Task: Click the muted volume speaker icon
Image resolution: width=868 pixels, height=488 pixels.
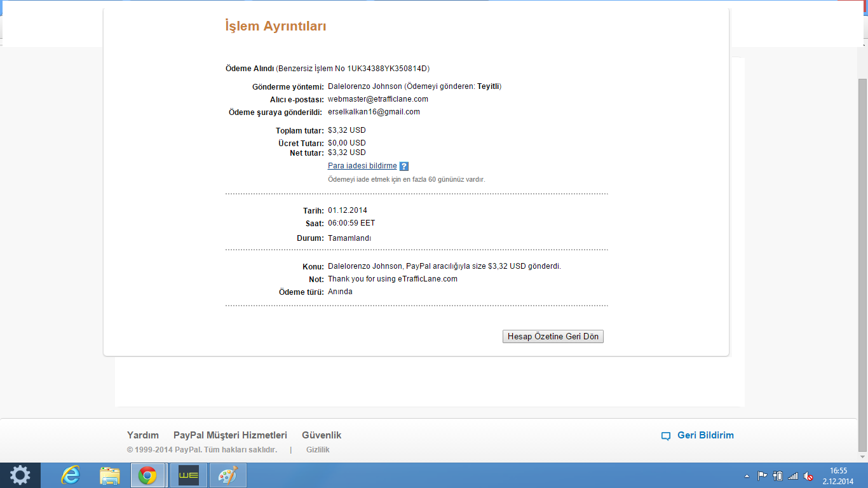Action: click(x=809, y=475)
